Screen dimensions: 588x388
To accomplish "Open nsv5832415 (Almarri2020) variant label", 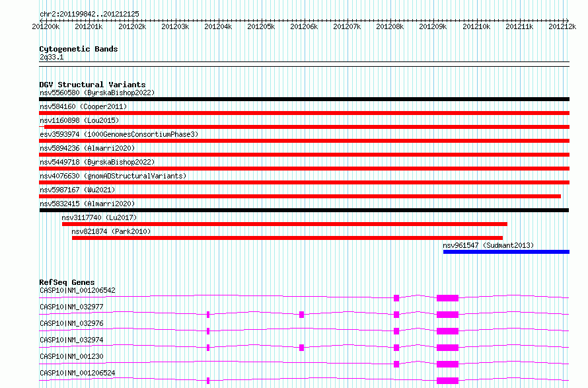I will pyautogui.click(x=87, y=204).
